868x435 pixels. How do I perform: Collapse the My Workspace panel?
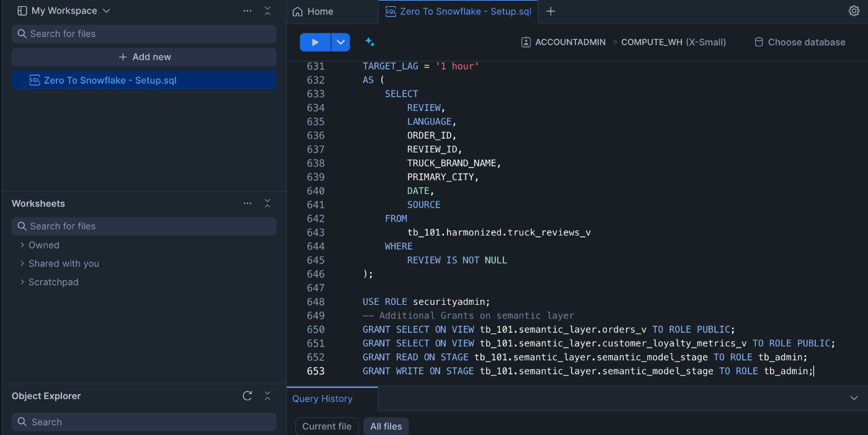(x=267, y=11)
